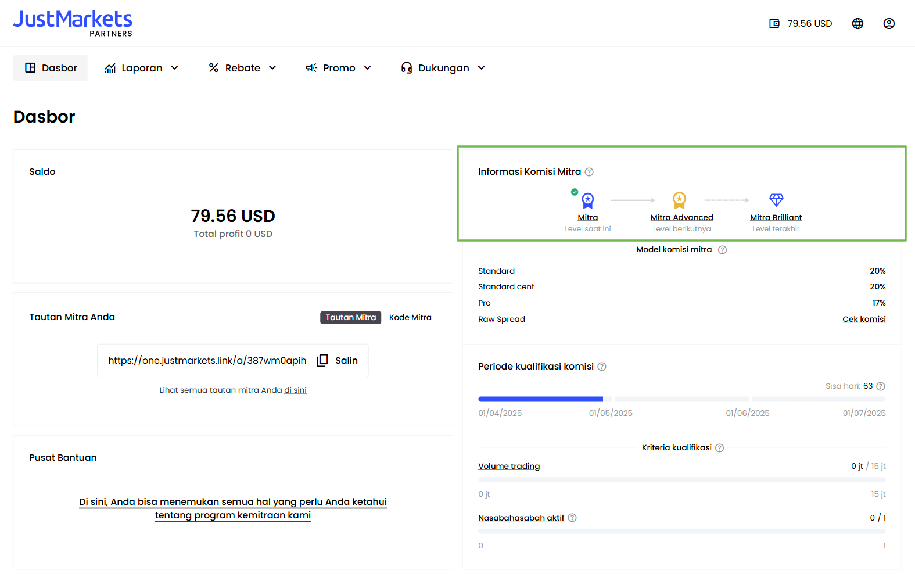Click the Pro 17% commission value
The height and width of the screenshot is (588, 915).
(879, 303)
